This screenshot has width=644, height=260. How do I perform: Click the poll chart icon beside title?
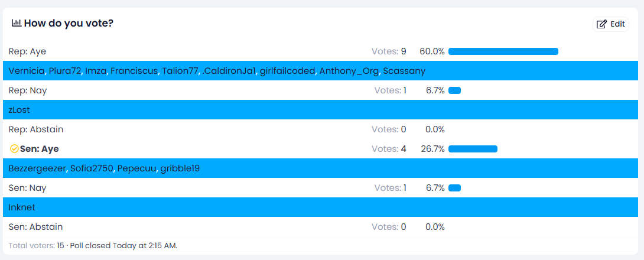pyautogui.click(x=17, y=23)
